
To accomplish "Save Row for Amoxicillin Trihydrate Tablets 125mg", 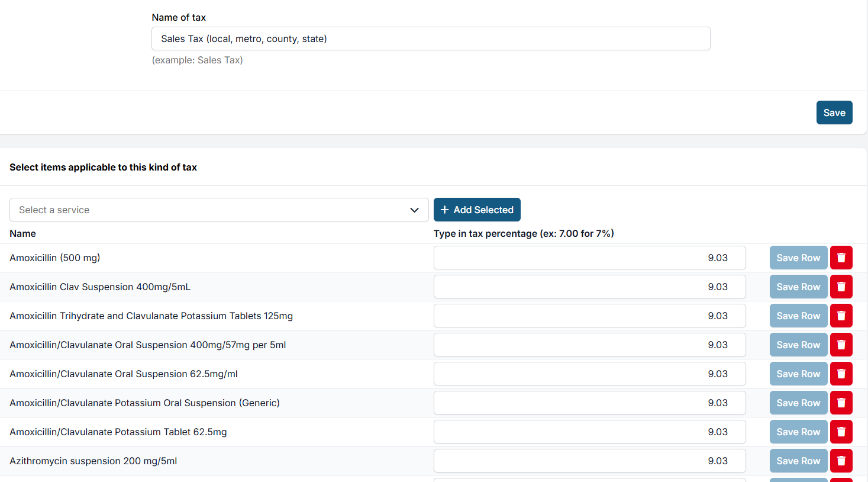I will click(798, 316).
